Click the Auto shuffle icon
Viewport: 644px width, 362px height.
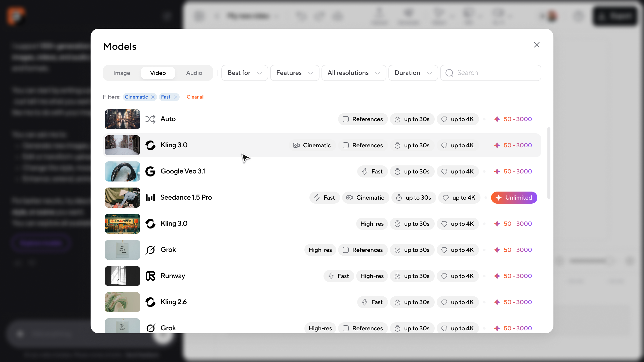pyautogui.click(x=150, y=119)
